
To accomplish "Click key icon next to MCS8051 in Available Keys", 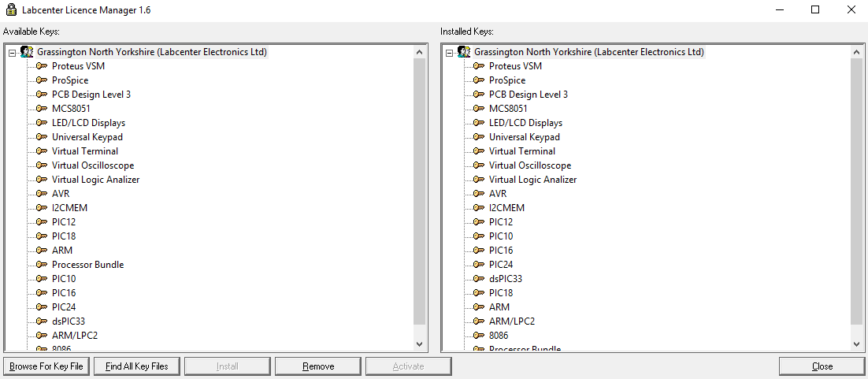I will pos(42,109).
